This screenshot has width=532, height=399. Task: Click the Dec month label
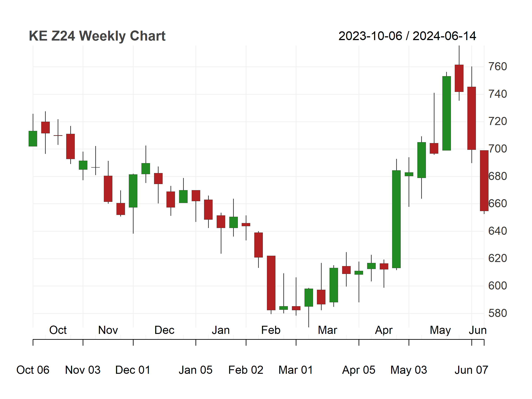[x=164, y=330]
